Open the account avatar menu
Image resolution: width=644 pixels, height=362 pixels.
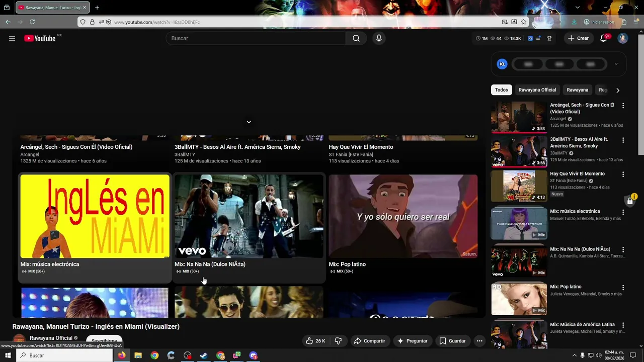(x=623, y=38)
